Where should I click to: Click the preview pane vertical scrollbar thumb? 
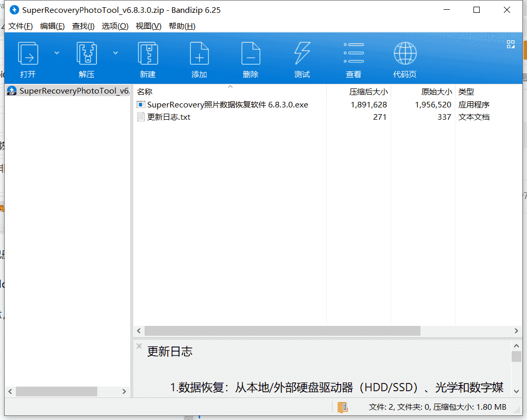pos(516,357)
